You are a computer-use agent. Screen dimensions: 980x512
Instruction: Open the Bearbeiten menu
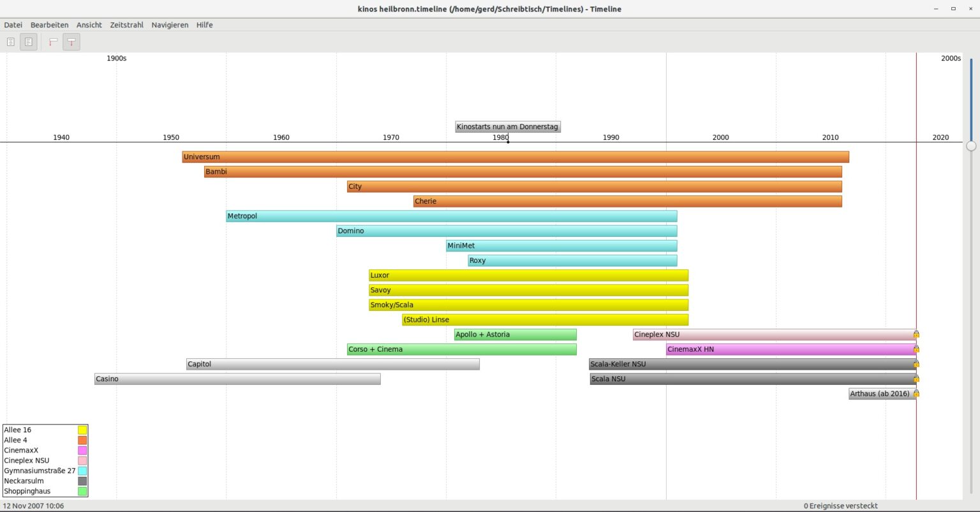pyautogui.click(x=49, y=25)
